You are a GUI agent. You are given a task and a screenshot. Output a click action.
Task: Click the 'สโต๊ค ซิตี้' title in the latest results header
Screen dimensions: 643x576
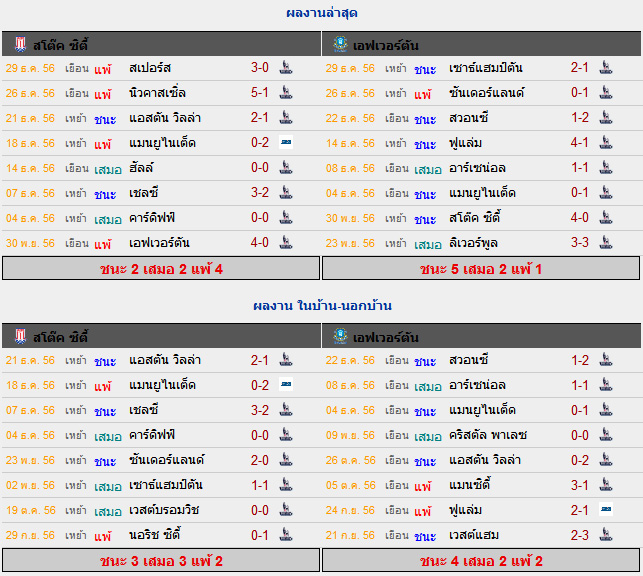point(60,45)
